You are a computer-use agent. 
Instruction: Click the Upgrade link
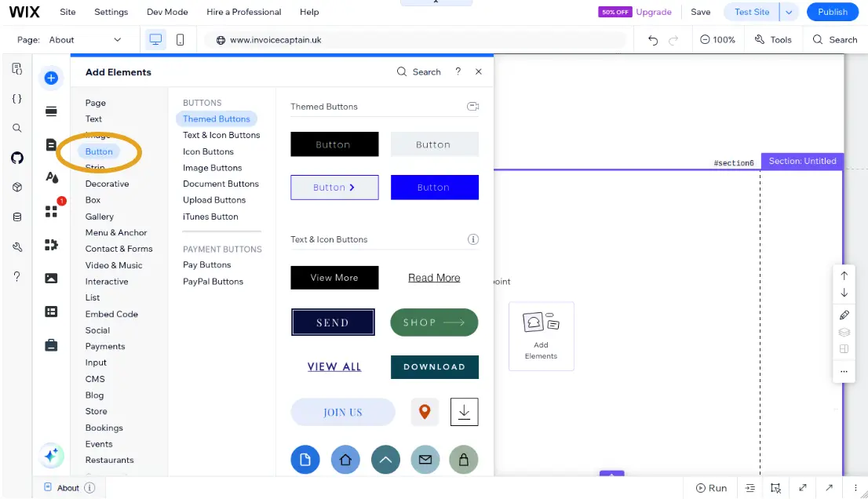click(x=653, y=12)
